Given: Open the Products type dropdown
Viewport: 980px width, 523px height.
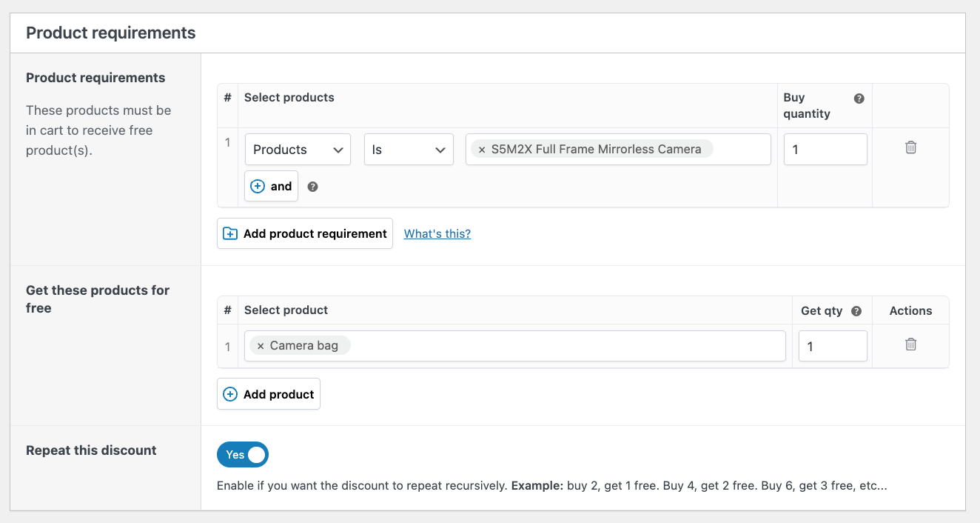Looking at the screenshot, I should click(x=298, y=150).
